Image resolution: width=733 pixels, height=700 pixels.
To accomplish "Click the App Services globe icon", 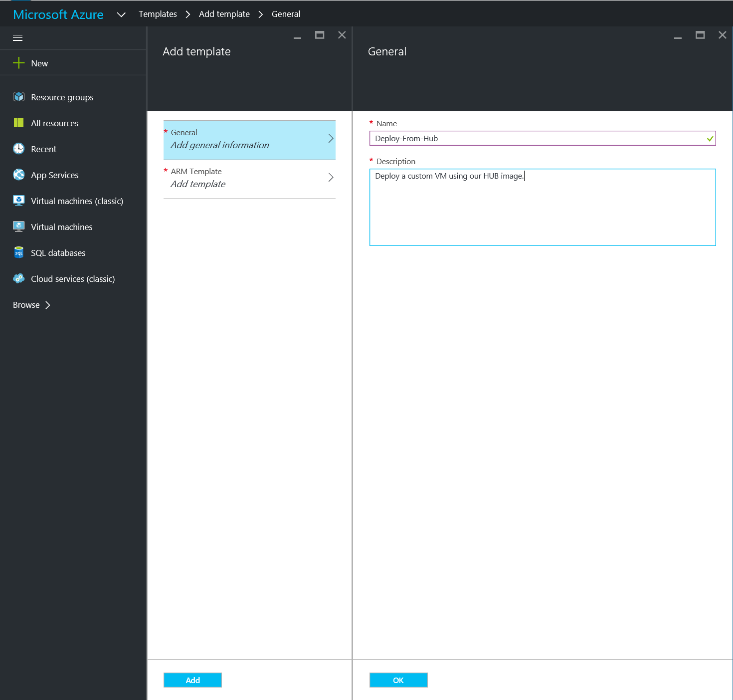I will click(19, 175).
